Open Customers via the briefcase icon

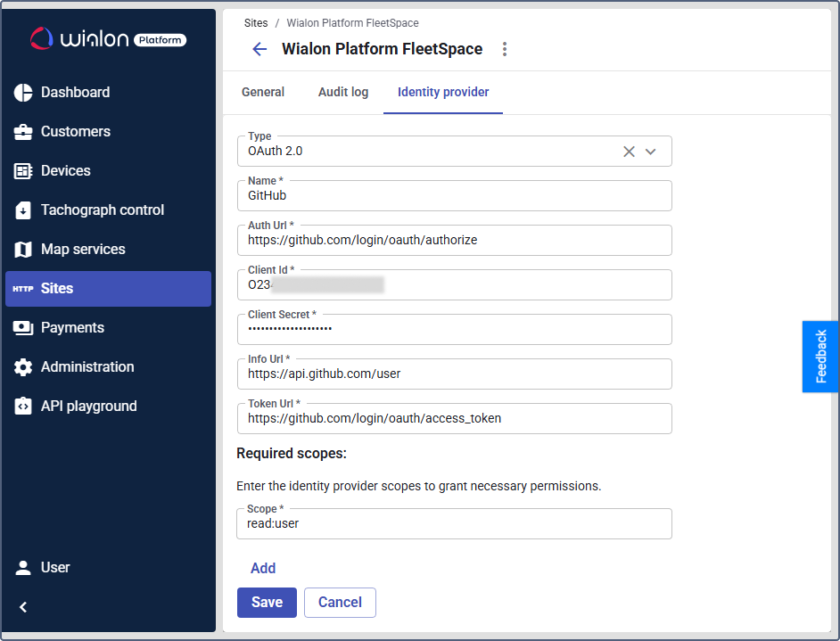click(x=23, y=132)
